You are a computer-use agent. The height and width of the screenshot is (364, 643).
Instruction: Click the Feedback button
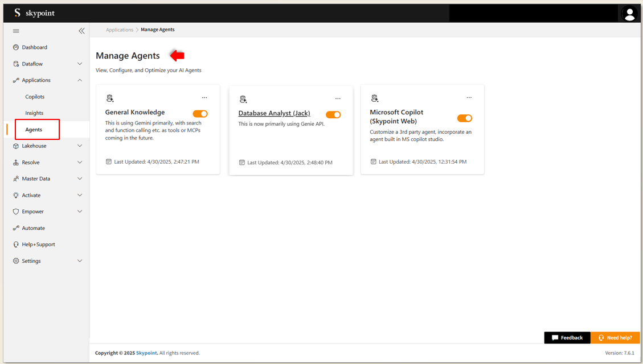tap(567, 338)
